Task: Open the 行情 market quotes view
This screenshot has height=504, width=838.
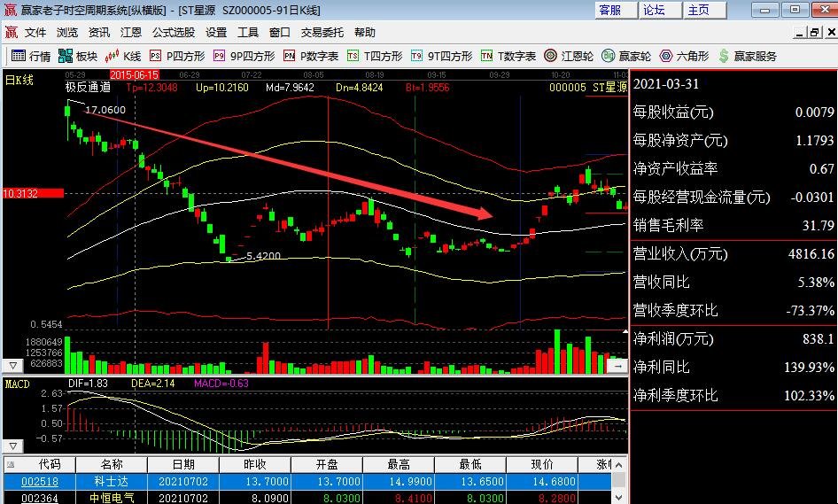Action: 30,56
